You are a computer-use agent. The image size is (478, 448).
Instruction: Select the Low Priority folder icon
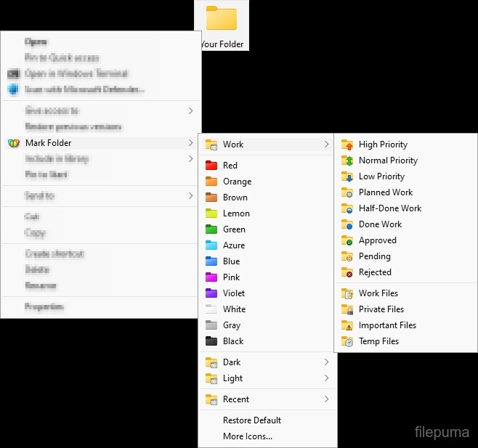pyautogui.click(x=347, y=176)
